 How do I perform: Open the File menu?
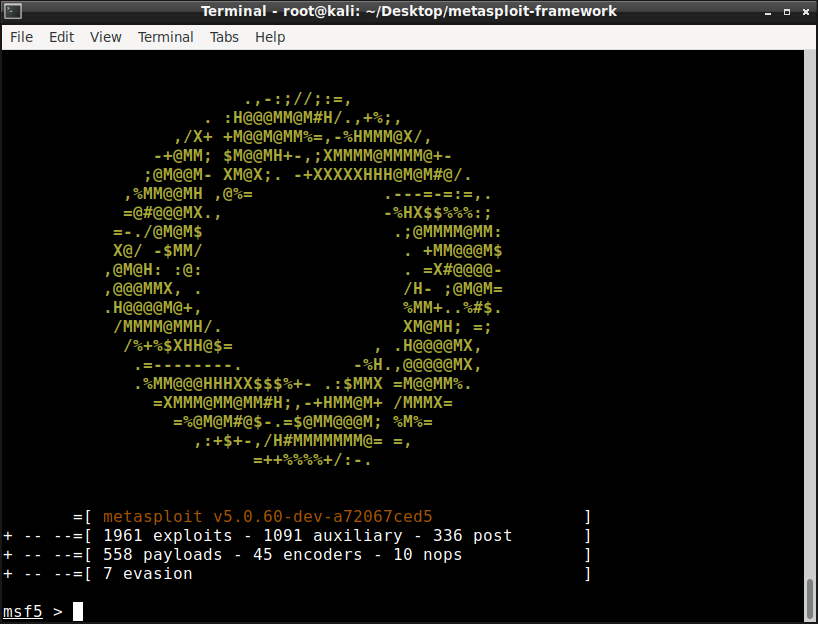(21, 37)
